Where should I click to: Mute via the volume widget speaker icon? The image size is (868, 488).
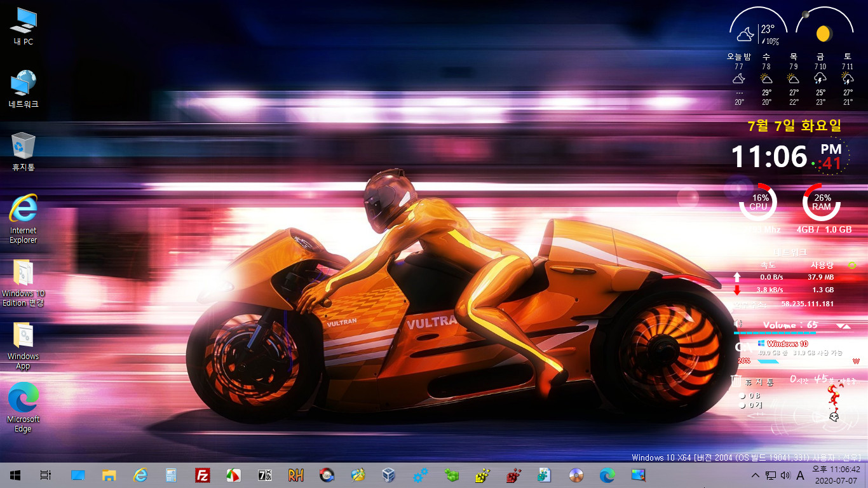[x=738, y=325]
